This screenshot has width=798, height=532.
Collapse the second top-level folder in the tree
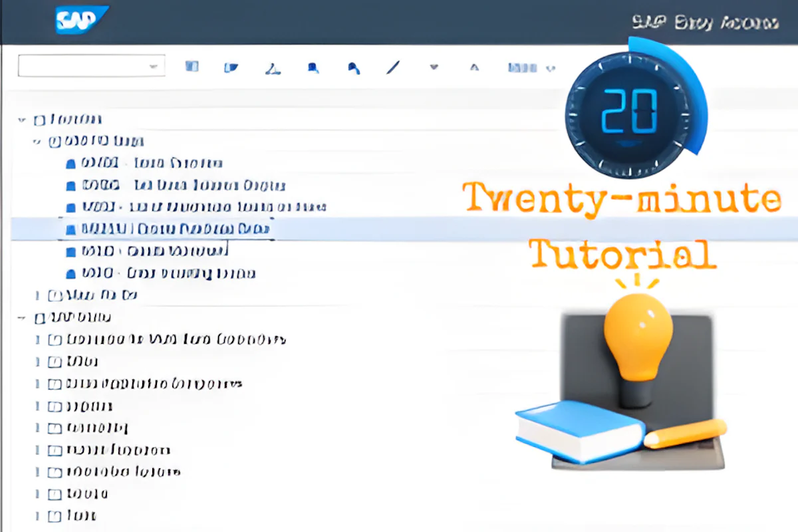22,317
